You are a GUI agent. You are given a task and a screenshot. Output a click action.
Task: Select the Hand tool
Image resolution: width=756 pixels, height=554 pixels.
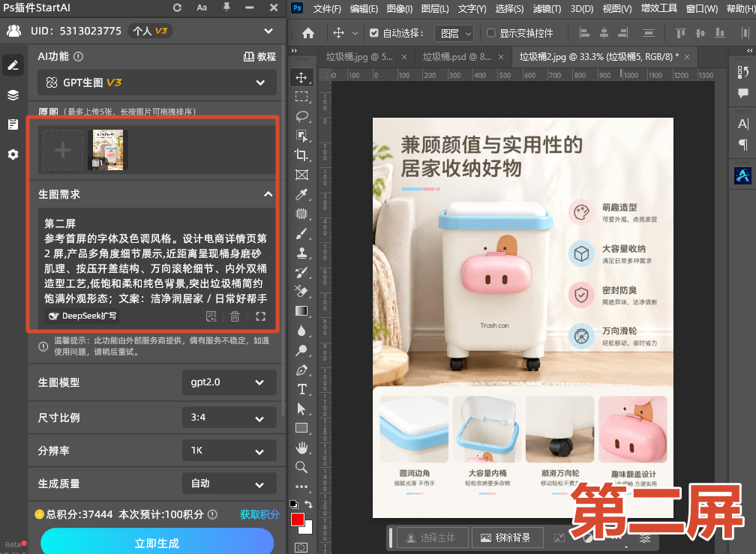[301, 448]
